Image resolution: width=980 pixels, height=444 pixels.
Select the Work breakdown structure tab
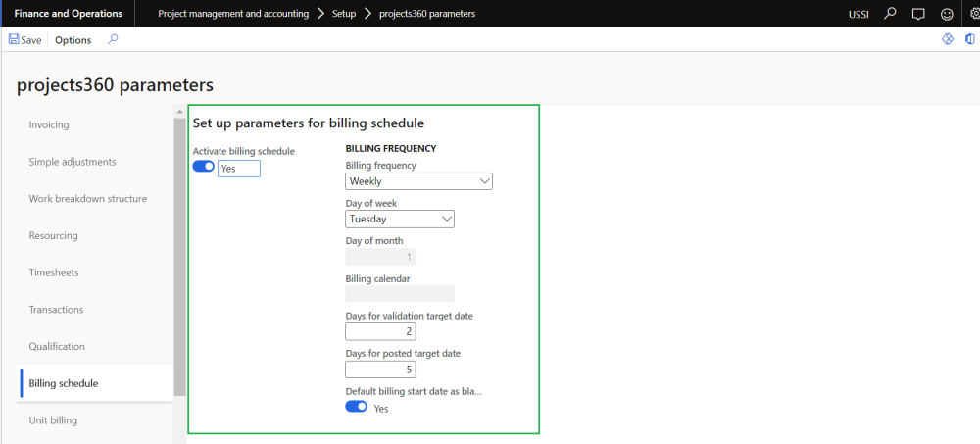click(x=88, y=199)
